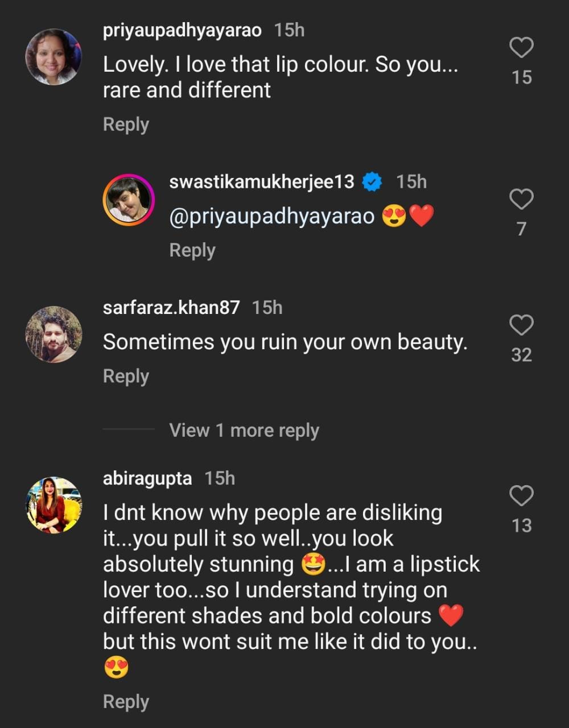Open swastikamukherjee13's story ring avatar
Screen dimensions: 569x728
129,200
